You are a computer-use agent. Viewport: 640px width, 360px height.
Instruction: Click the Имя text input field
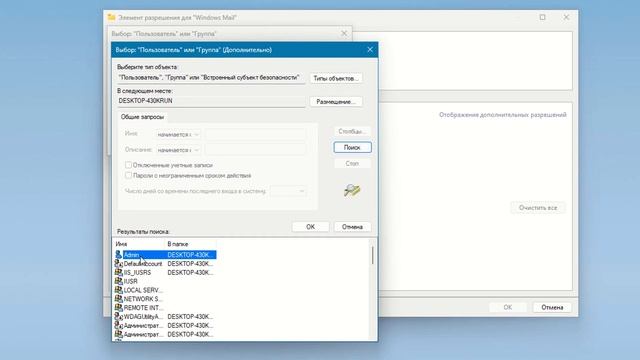pos(255,134)
